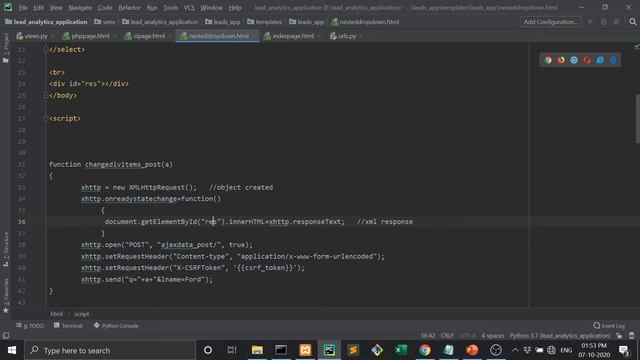Image resolution: width=640 pixels, height=360 pixels.
Task: Open in Edge browser preview icon
Action: (613, 60)
